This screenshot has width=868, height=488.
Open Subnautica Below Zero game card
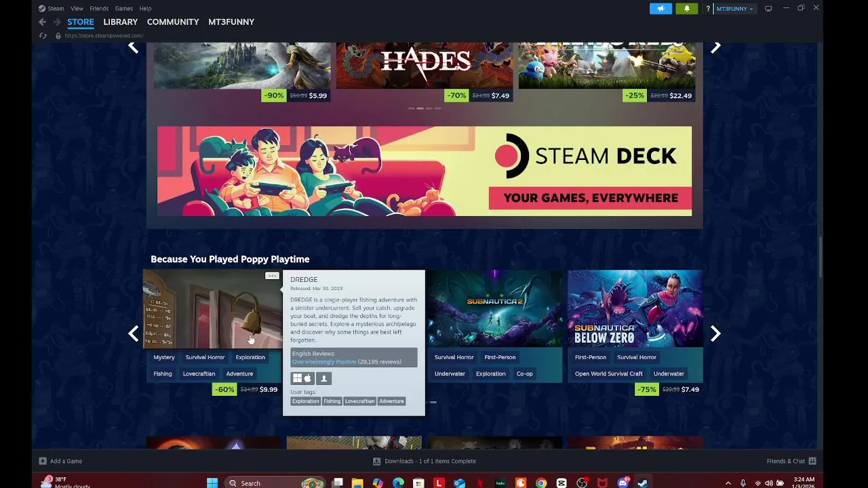(x=635, y=308)
